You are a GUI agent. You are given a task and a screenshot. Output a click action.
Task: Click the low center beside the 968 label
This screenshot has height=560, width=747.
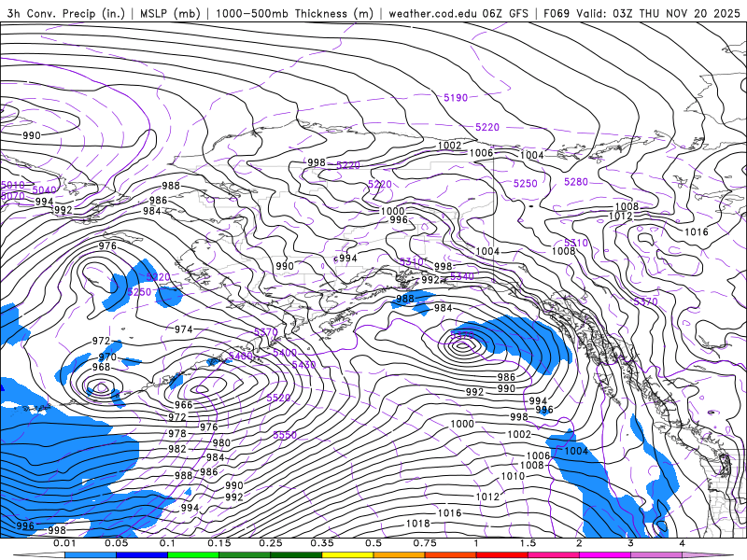pyautogui.click(x=101, y=387)
